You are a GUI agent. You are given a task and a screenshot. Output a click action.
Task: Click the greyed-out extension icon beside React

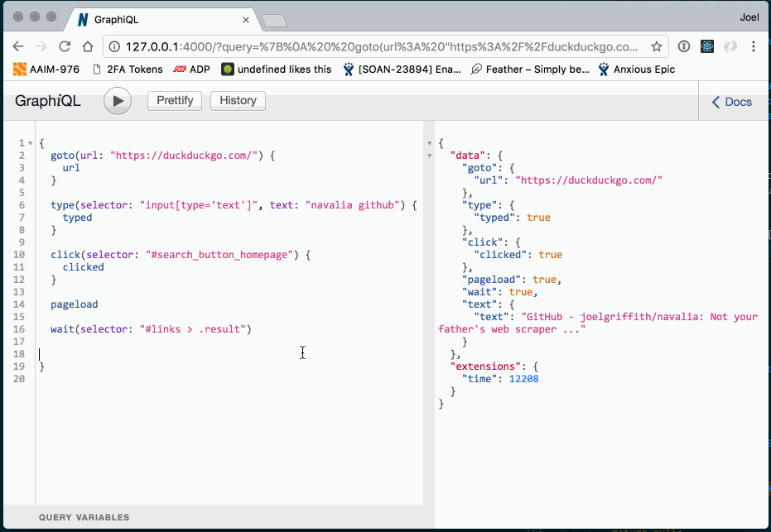click(x=730, y=46)
